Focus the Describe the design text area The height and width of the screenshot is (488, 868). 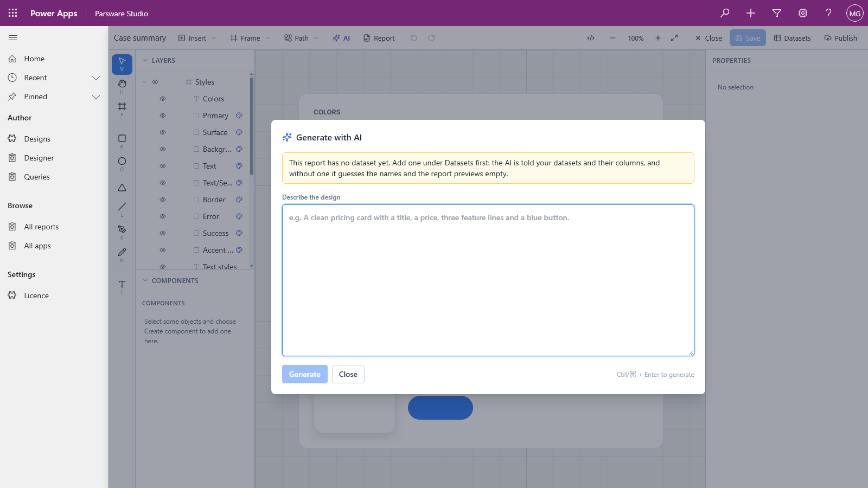click(488, 280)
